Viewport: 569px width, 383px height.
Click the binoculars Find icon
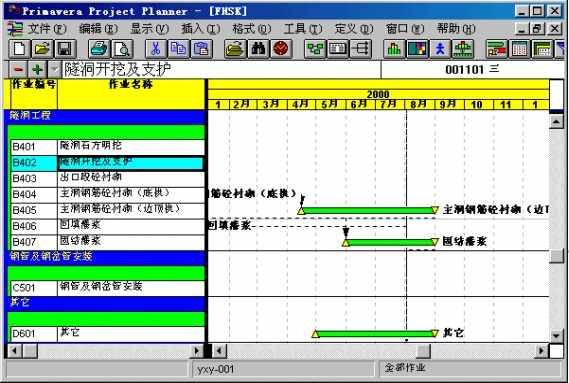258,49
